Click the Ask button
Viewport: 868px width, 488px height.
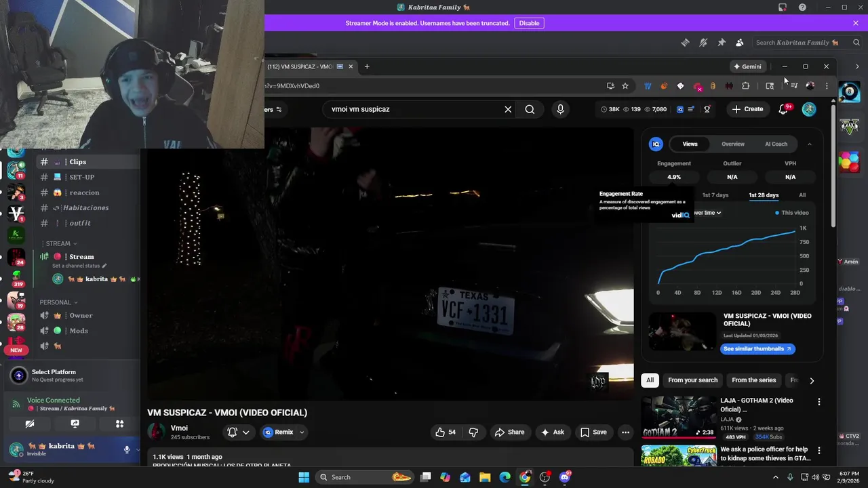pyautogui.click(x=552, y=432)
